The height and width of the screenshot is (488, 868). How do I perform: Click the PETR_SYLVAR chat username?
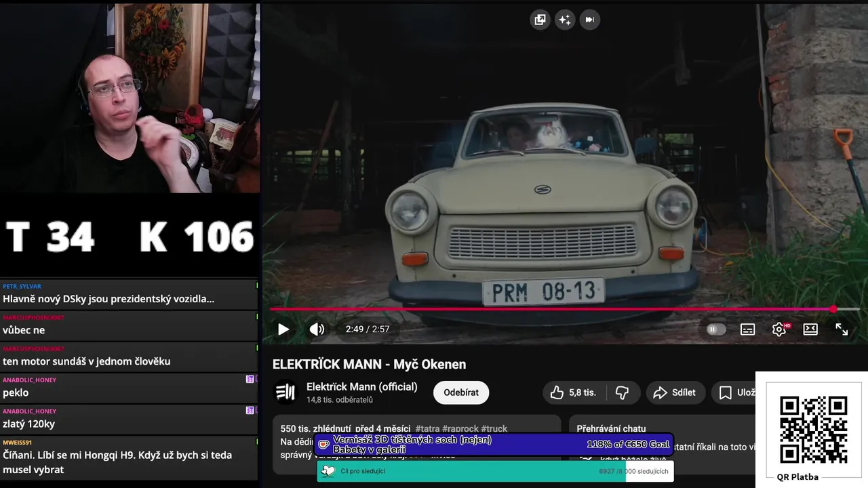point(22,286)
